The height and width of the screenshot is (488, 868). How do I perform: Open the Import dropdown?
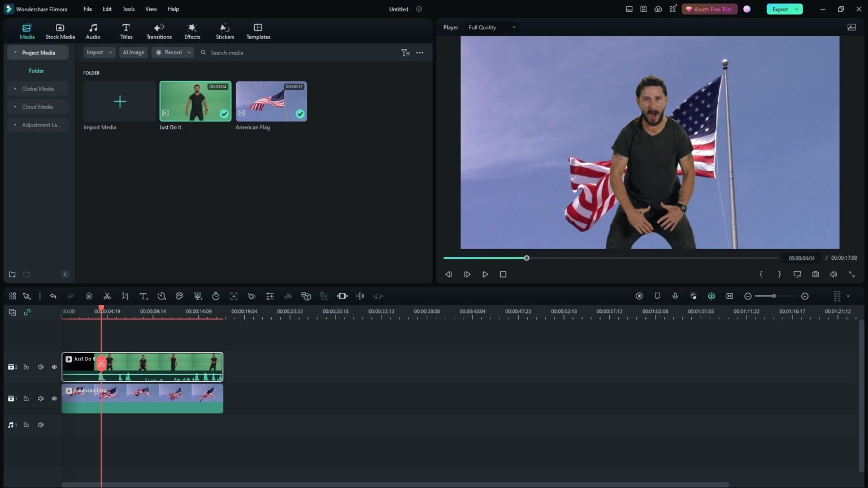[99, 53]
